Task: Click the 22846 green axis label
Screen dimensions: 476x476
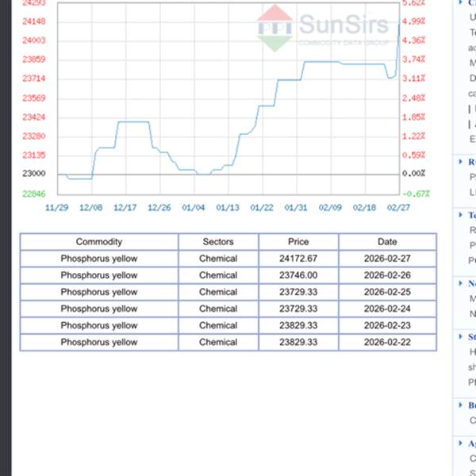Action: (x=34, y=194)
